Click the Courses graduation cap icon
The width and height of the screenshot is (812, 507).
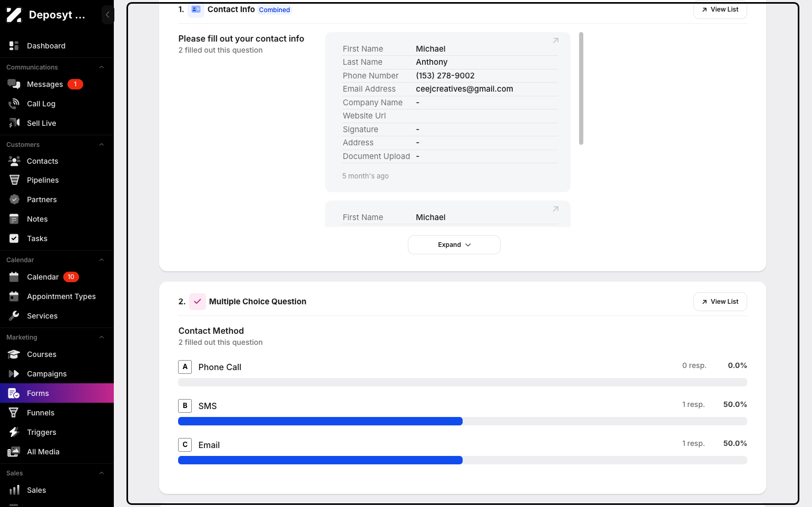(14, 354)
